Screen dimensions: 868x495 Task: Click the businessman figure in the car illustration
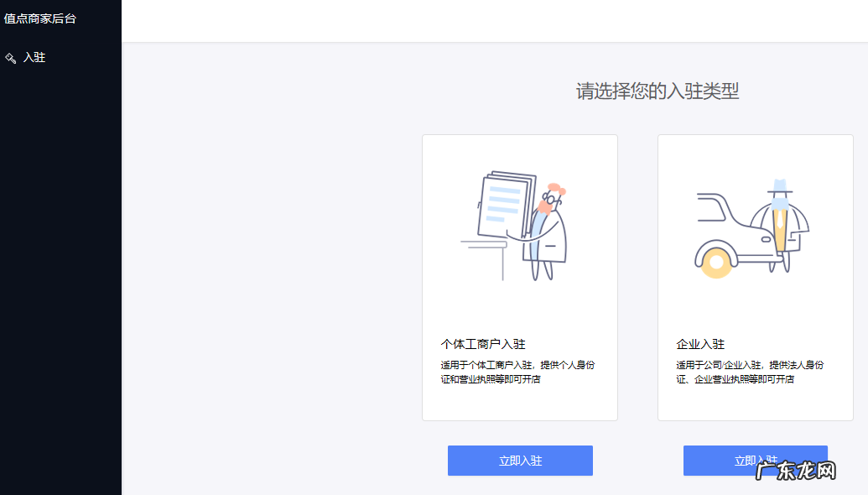[x=779, y=218]
